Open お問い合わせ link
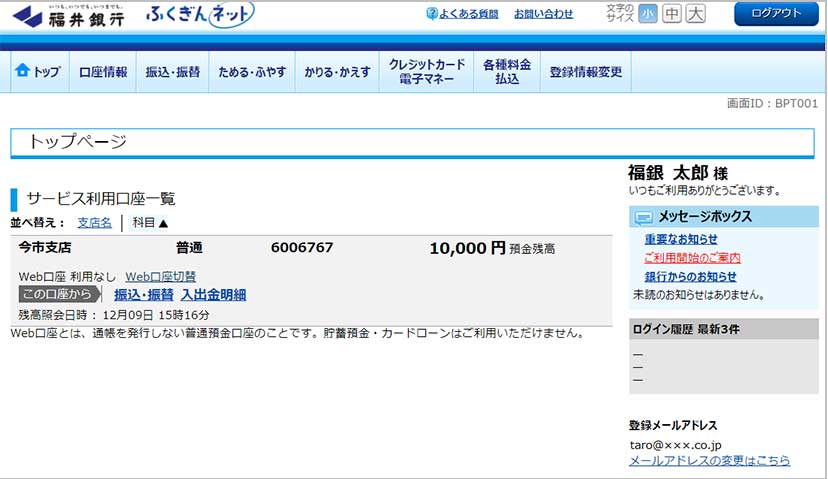The height and width of the screenshot is (479, 828). click(543, 14)
